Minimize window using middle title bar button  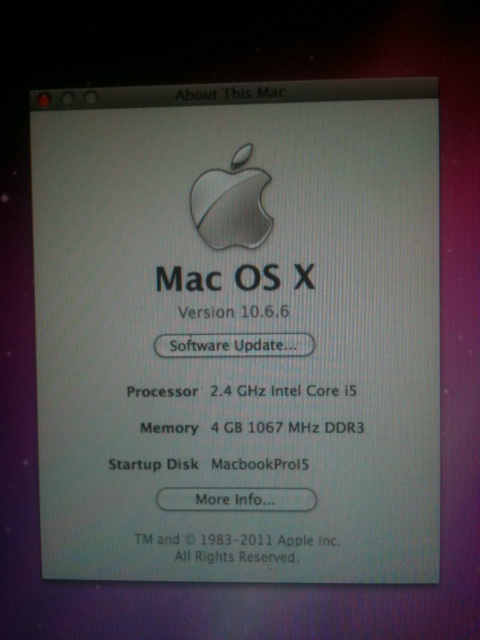(x=67, y=98)
